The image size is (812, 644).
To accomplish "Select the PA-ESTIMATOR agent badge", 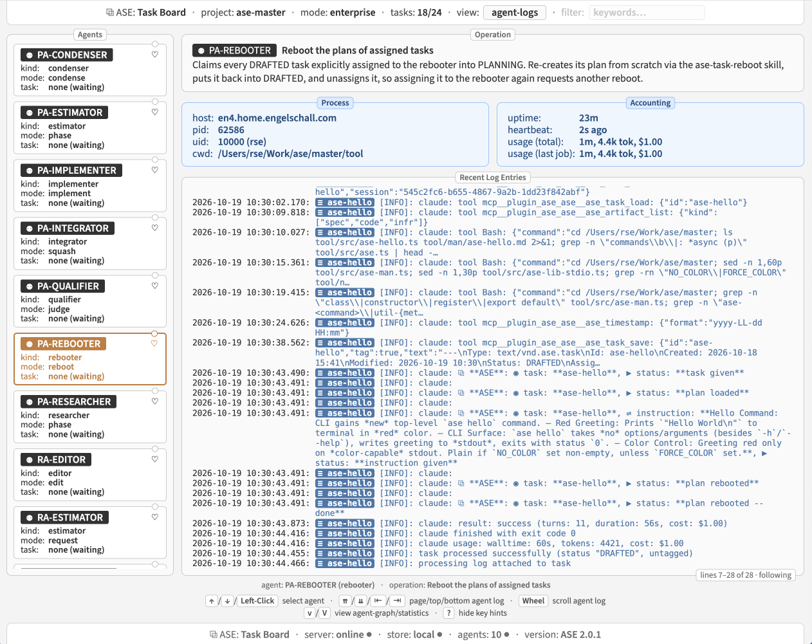I will click(x=64, y=113).
